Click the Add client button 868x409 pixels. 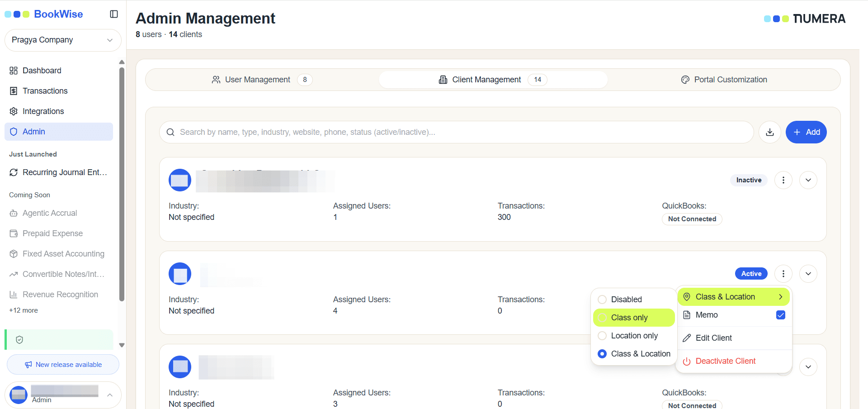[806, 132]
